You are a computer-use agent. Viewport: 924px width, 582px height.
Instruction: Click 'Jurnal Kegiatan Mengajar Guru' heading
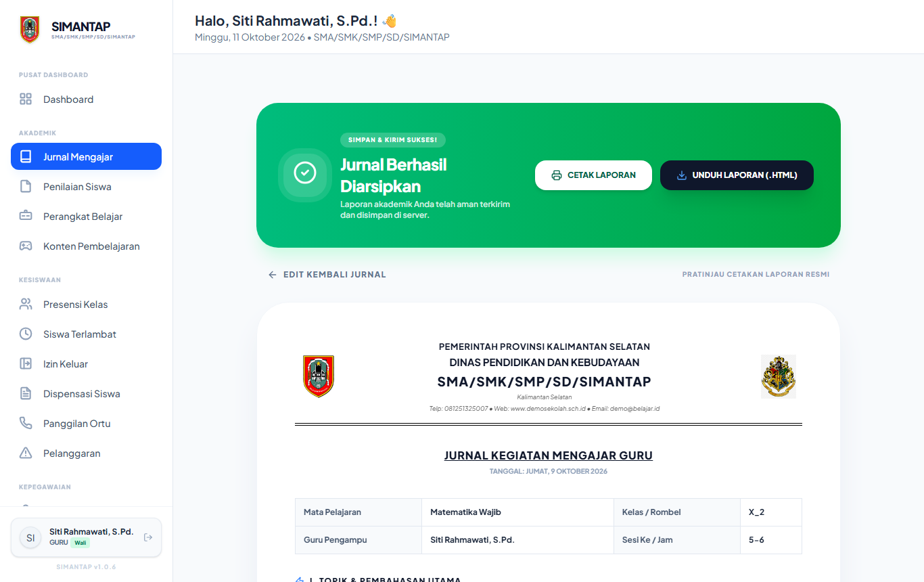pos(549,455)
